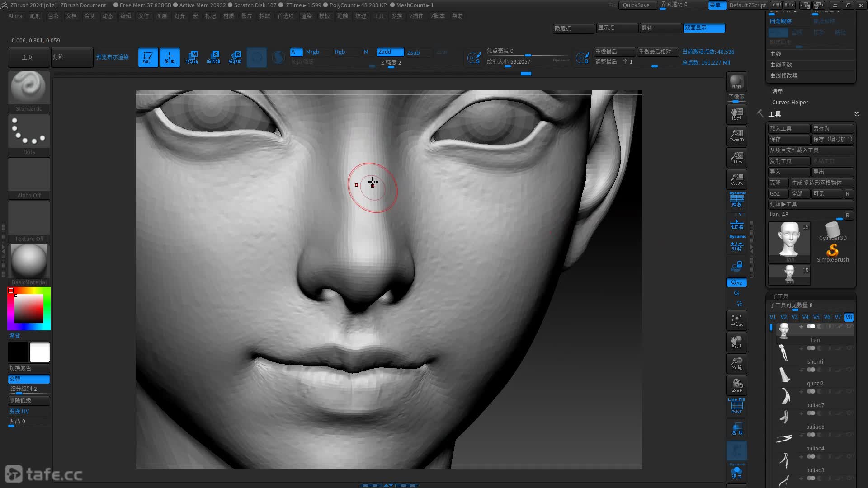This screenshot has width=868, height=488.
Task: Toggle PolyF Line Fill display
Action: point(736,406)
